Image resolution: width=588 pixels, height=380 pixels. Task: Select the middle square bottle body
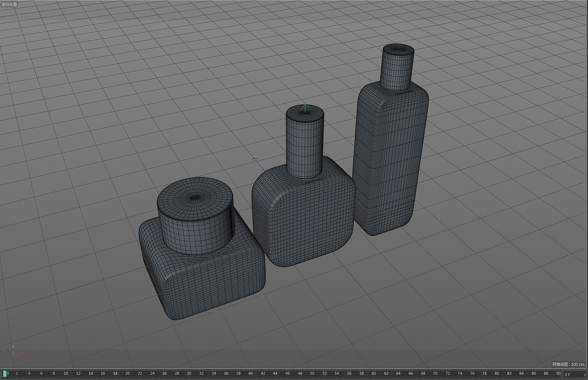[304, 212]
